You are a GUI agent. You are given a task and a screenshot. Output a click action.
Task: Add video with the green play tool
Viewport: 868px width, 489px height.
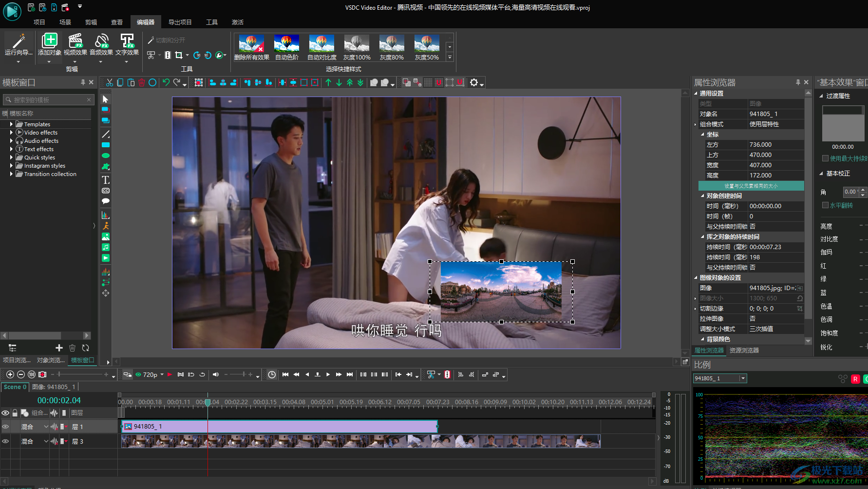pyautogui.click(x=106, y=258)
